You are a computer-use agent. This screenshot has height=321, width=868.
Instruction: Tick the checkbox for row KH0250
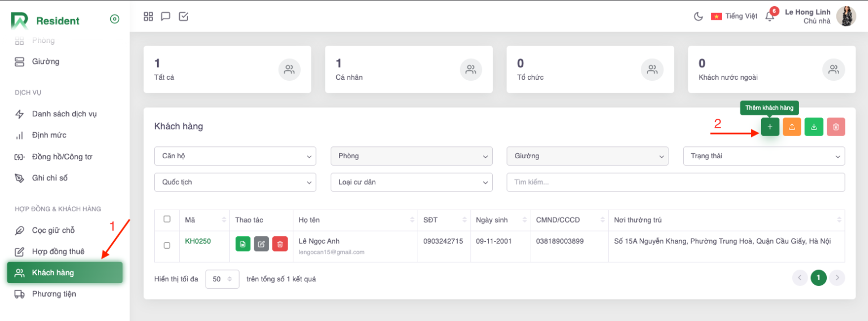(167, 245)
